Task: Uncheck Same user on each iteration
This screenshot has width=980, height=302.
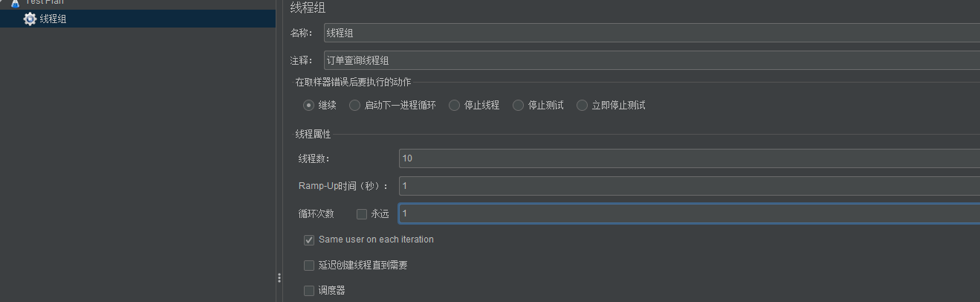Action: (309, 240)
